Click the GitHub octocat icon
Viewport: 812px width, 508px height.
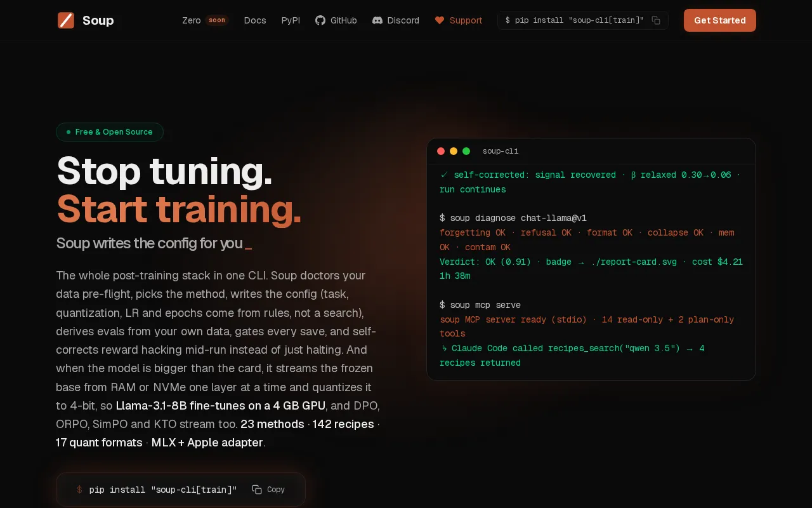(320, 20)
